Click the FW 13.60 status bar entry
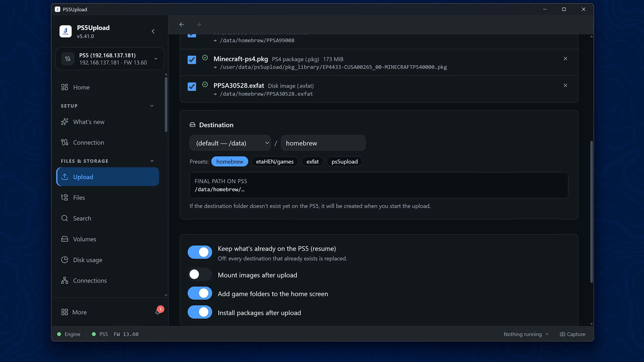The height and width of the screenshot is (362, 644). pyautogui.click(x=126, y=334)
